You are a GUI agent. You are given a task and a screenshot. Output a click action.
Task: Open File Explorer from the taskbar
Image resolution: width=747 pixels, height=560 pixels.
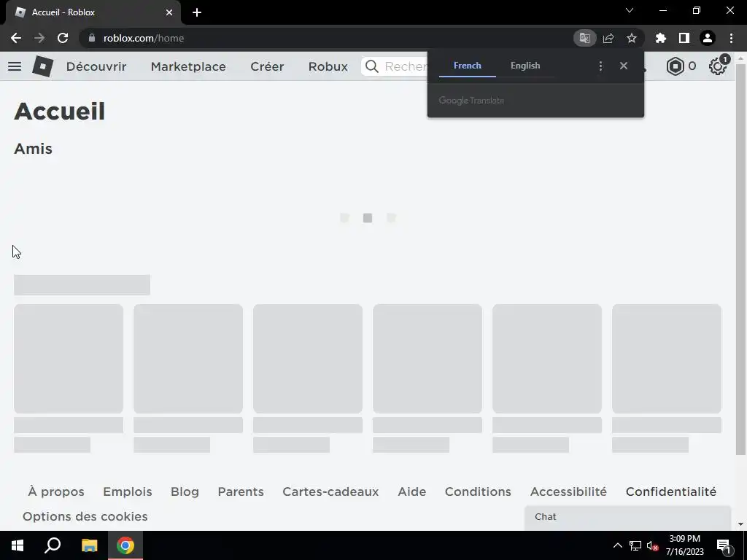pyautogui.click(x=89, y=545)
